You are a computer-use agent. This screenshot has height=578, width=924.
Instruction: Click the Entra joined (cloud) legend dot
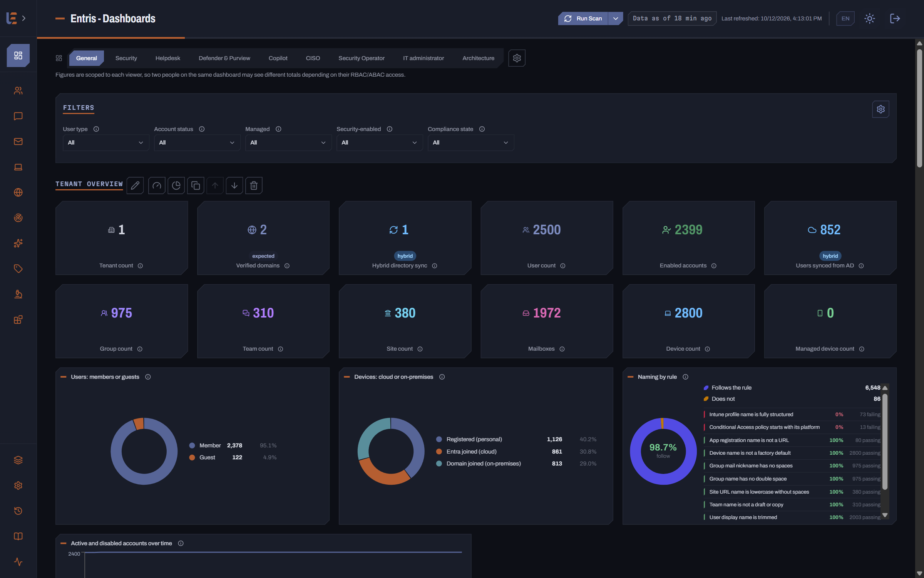click(439, 452)
